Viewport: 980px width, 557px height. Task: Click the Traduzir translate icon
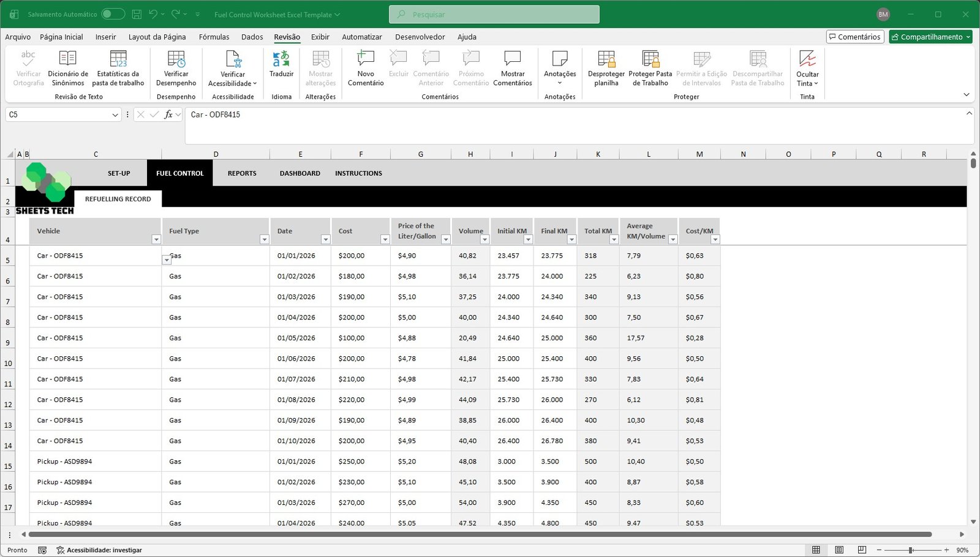pos(281,60)
